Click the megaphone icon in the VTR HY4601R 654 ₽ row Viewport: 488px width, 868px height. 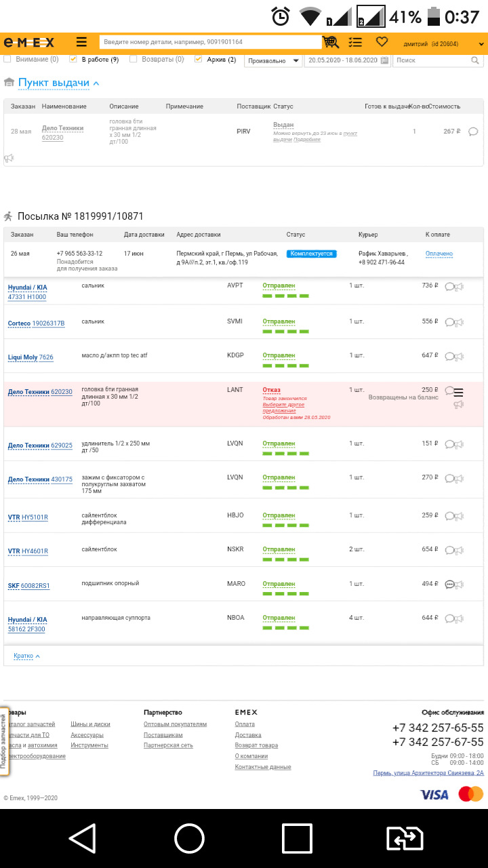(x=459, y=550)
